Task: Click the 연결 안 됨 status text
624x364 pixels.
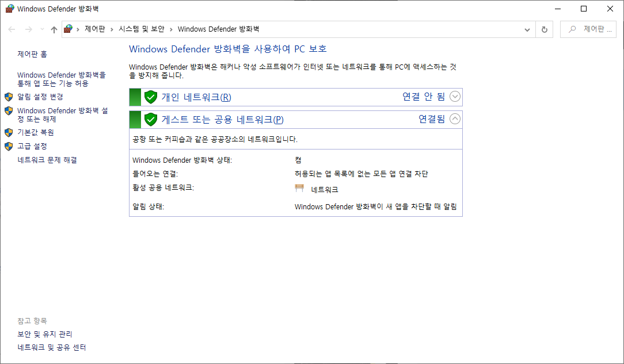Action: click(x=424, y=97)
